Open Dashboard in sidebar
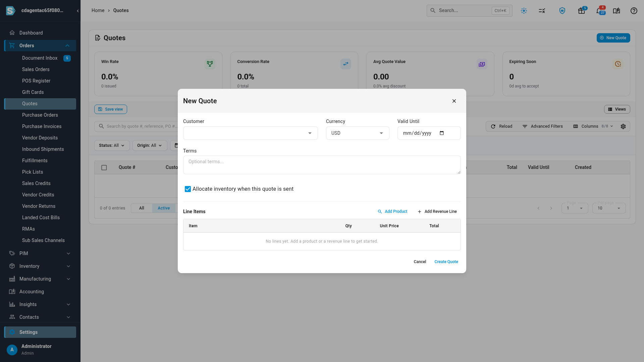 40,33
